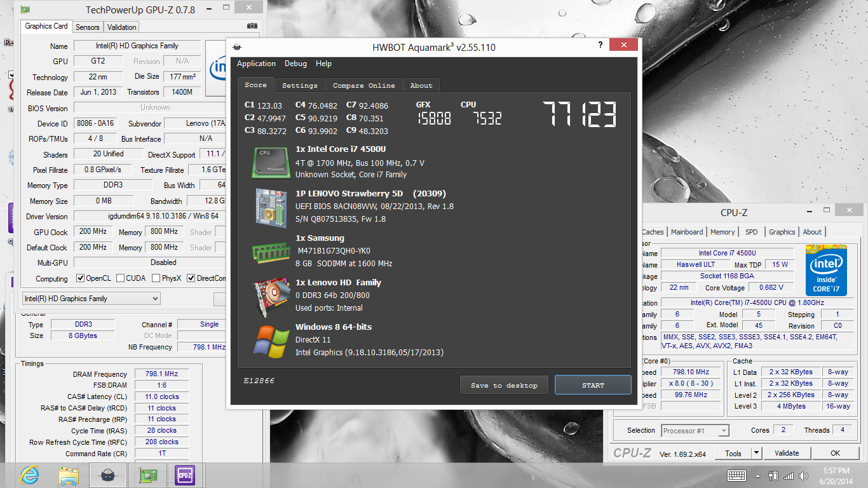Click the GPU-Z title bar app icon
The height and width of the screenshot is (488, 868).
(x=25, y=10)
